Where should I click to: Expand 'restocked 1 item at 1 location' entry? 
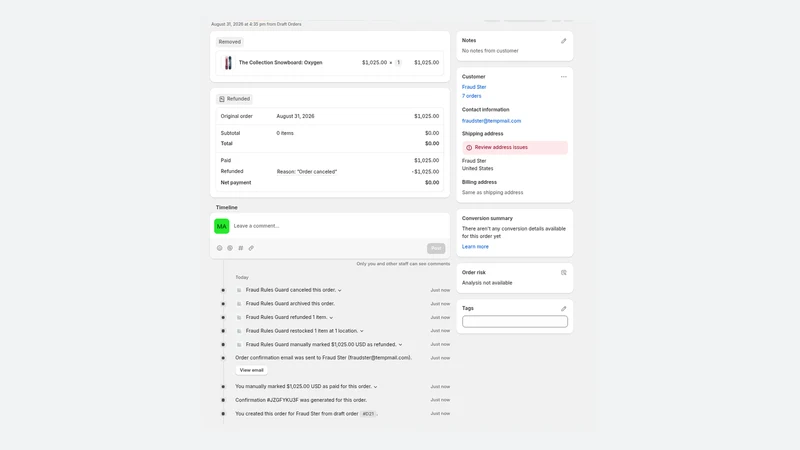362,331
